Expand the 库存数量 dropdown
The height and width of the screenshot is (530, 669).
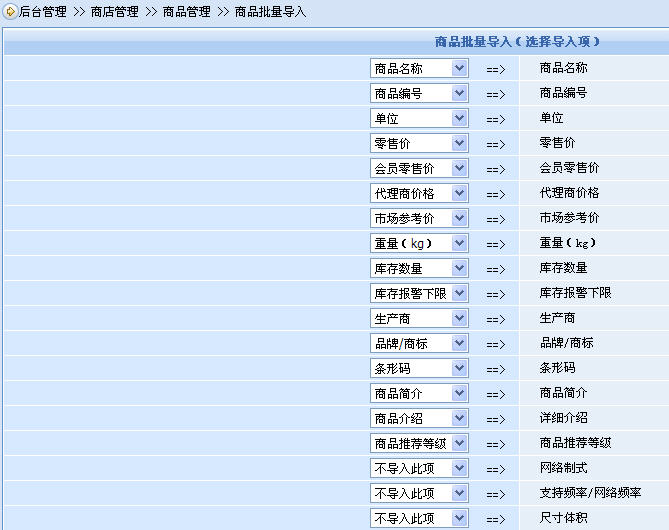coord(418,268)
